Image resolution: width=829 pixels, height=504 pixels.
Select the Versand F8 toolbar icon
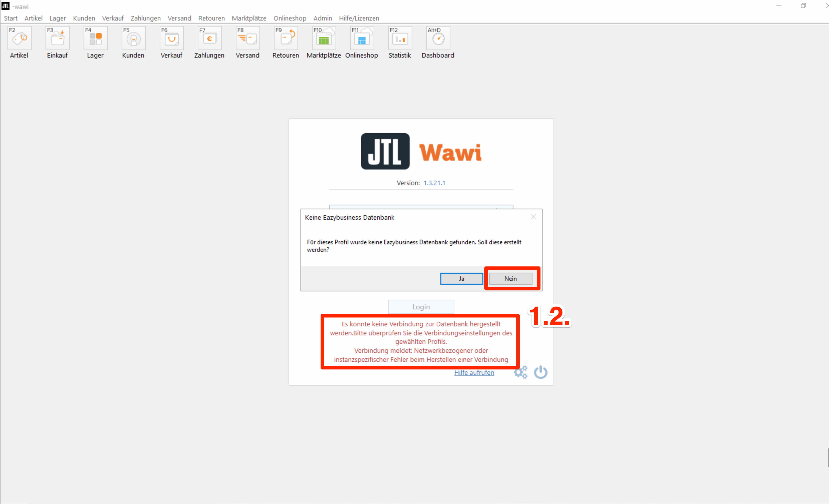(x=247, y=39)
